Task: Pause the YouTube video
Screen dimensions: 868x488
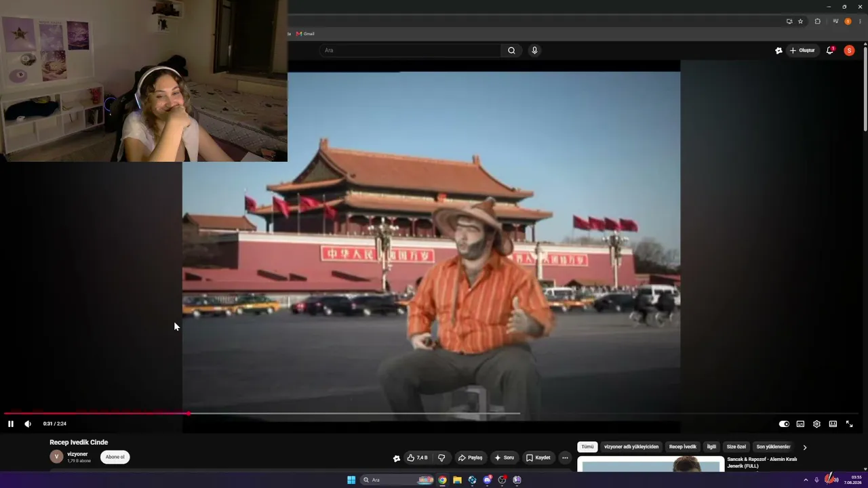Action: click(x=11, y=424)
